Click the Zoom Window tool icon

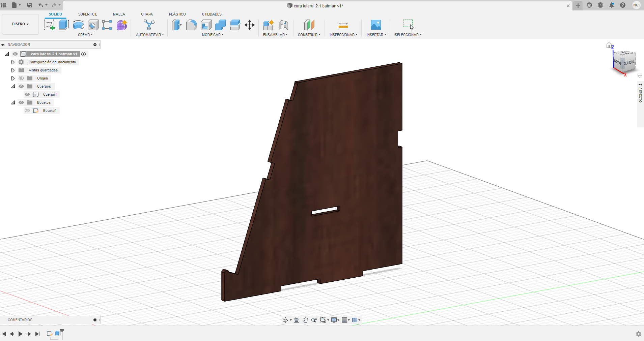point(323,320)
